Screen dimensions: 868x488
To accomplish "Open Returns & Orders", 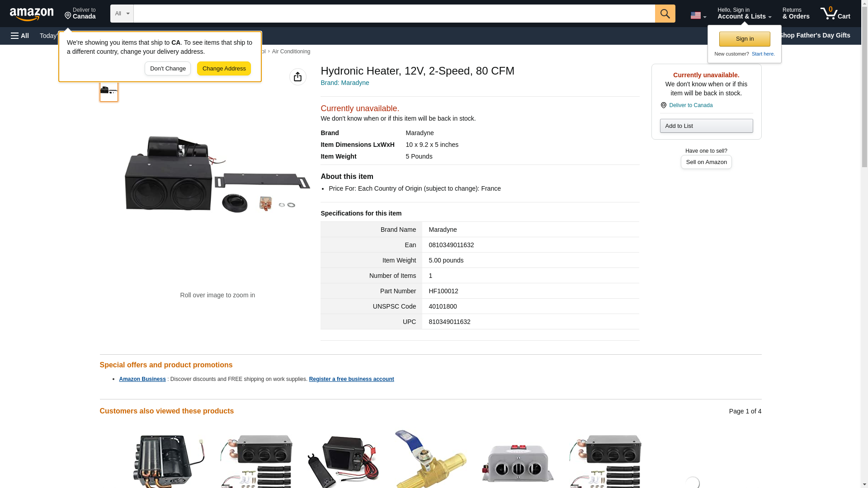I will click(796, 14).
